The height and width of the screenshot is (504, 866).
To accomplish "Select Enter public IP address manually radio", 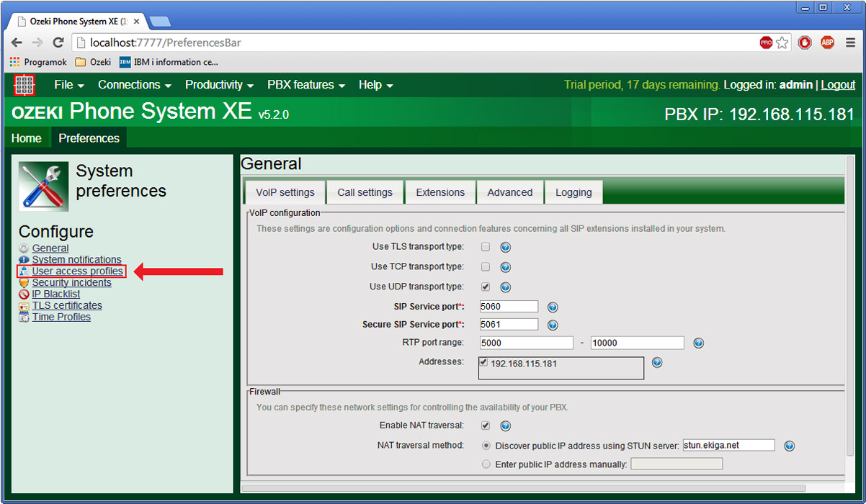I will click(x=486, y=464).
